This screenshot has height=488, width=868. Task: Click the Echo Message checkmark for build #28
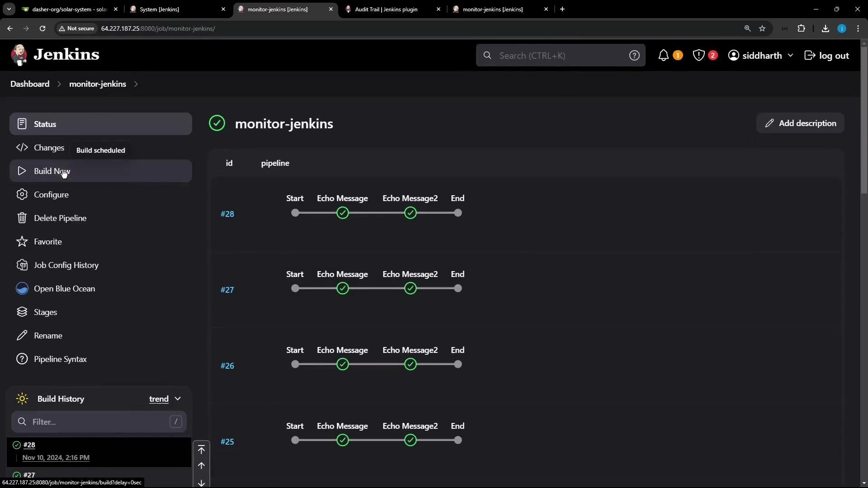click(x=343, y=213)
